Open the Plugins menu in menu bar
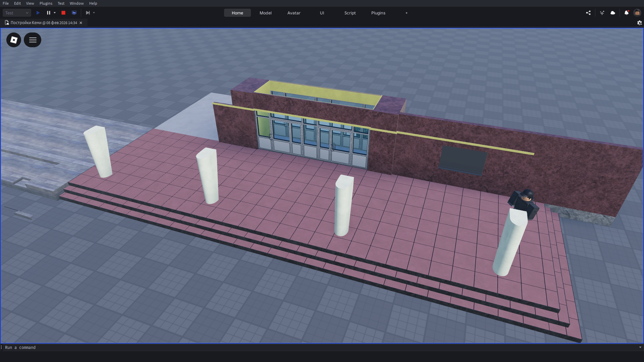 [46, 3]
